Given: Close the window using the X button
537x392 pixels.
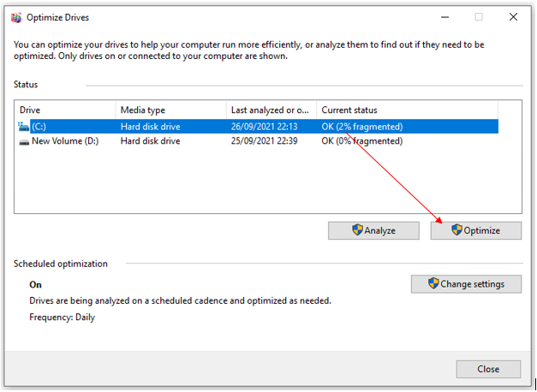Looking at the screenshot, I should point(513,17).
